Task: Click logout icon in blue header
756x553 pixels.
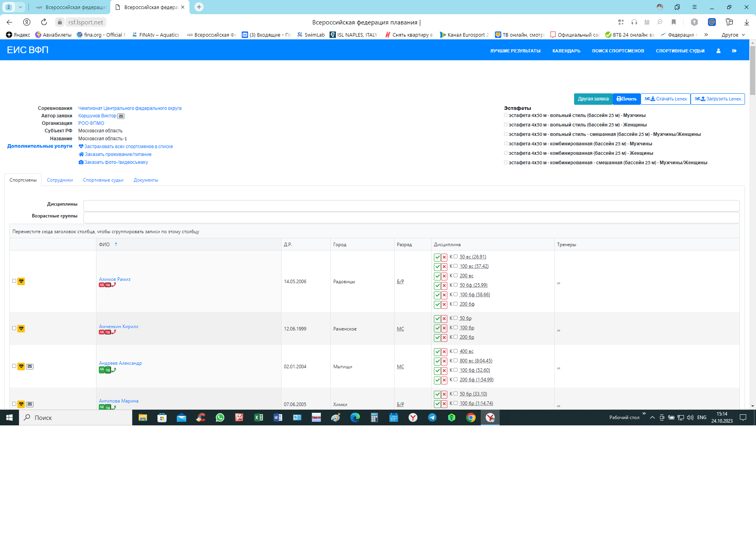Action: (734, 51)
